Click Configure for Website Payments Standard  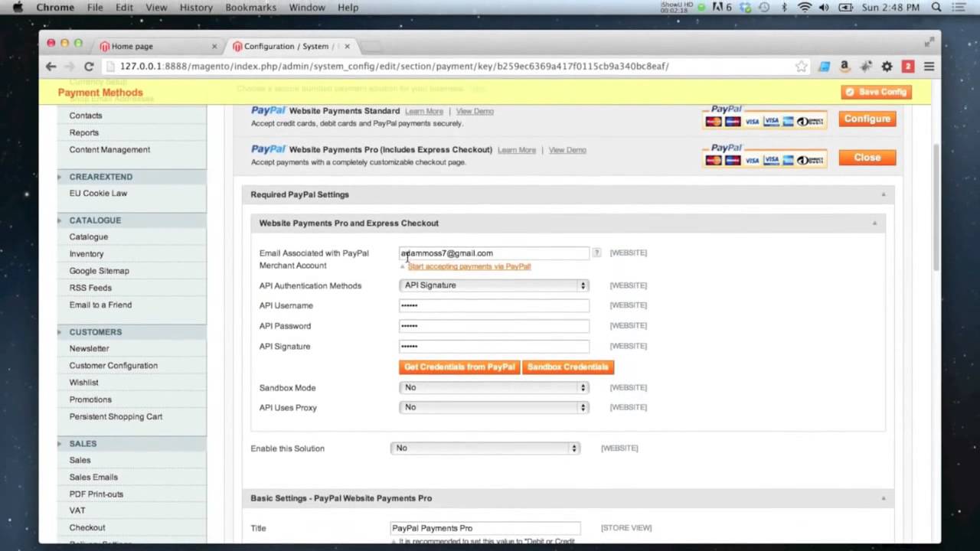(867, 119)
